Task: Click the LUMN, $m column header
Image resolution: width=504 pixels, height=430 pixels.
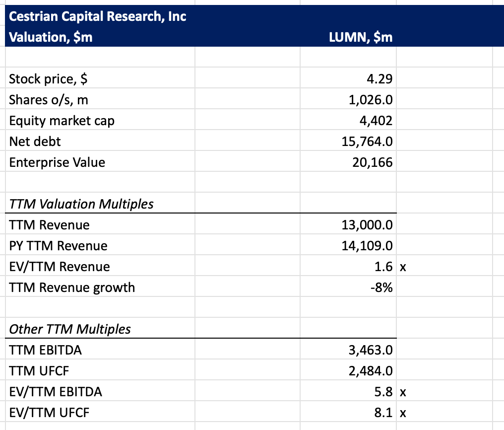Action: [361, 37]
